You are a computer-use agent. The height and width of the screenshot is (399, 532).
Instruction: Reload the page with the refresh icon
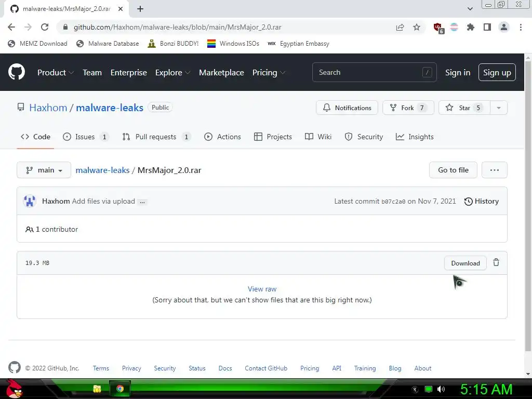pos(45,27)
